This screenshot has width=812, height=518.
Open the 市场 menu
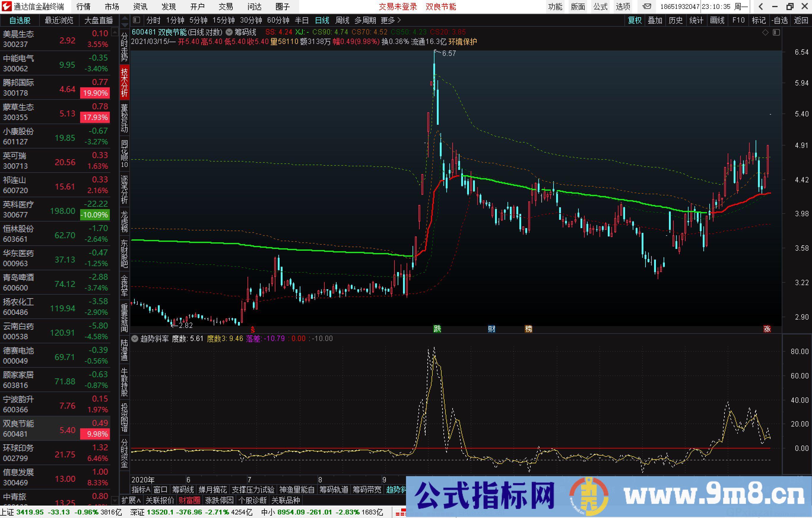pyautogui.click(x=112, y=7)
